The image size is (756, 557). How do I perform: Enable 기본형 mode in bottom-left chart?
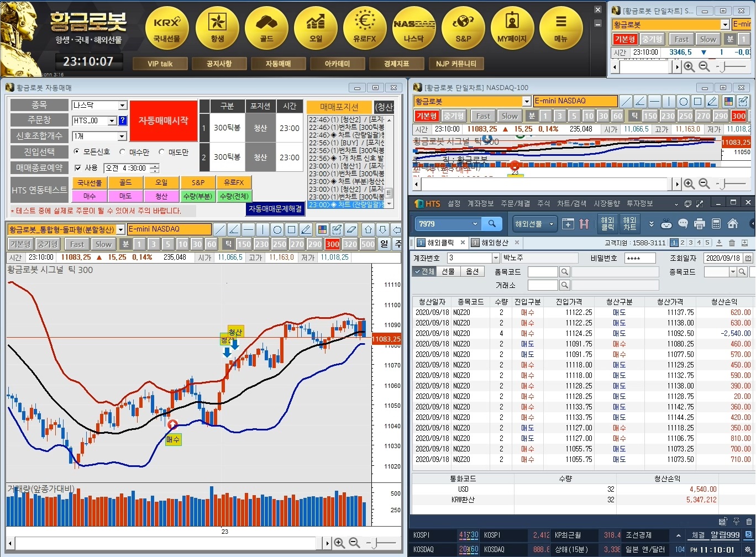point(20,244)
